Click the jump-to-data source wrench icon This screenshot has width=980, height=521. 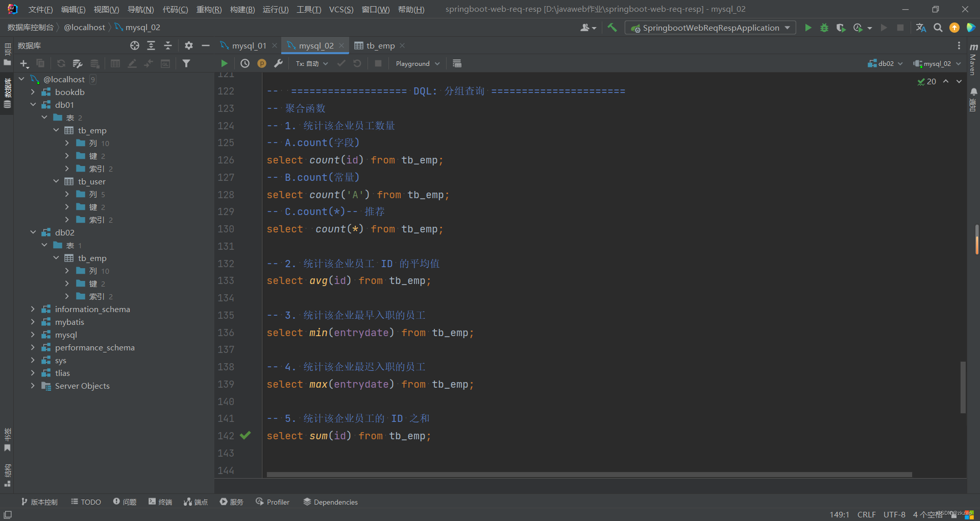(279, 63)
